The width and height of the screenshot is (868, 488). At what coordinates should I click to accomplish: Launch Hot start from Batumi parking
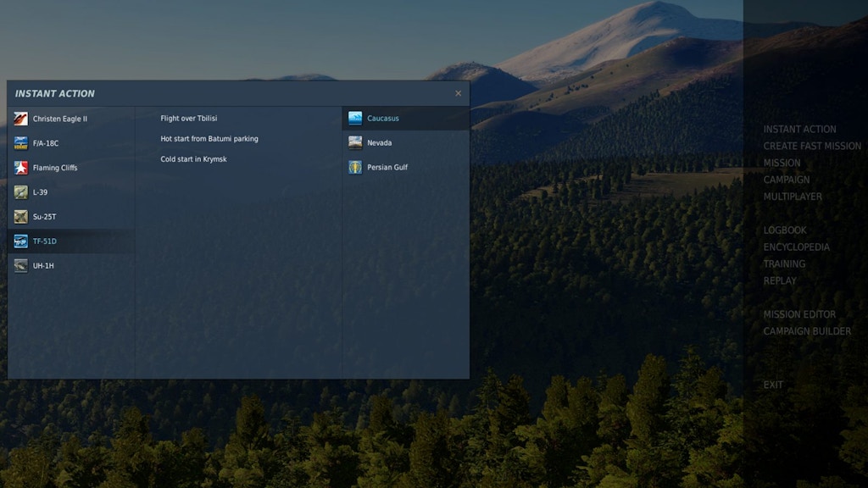coord(209,139)
